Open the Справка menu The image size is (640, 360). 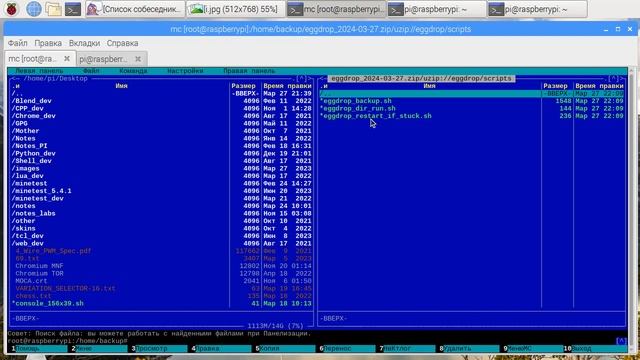[x=122, y=43]
